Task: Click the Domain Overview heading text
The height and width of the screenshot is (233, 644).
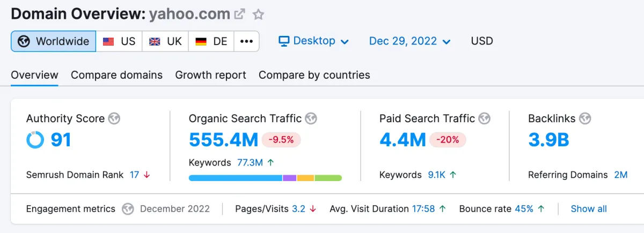Action: coord(78,14)
